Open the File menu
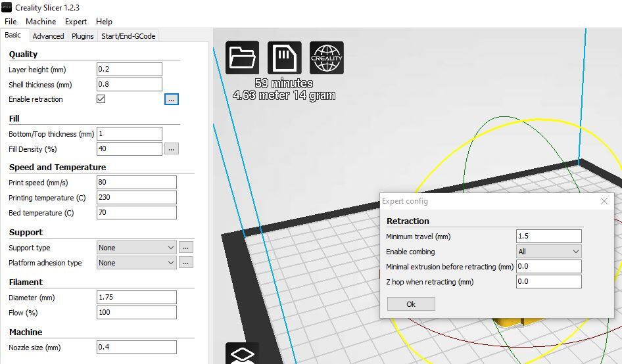The height and width of the screenshot is (364, 622). [x=11, y=22]
